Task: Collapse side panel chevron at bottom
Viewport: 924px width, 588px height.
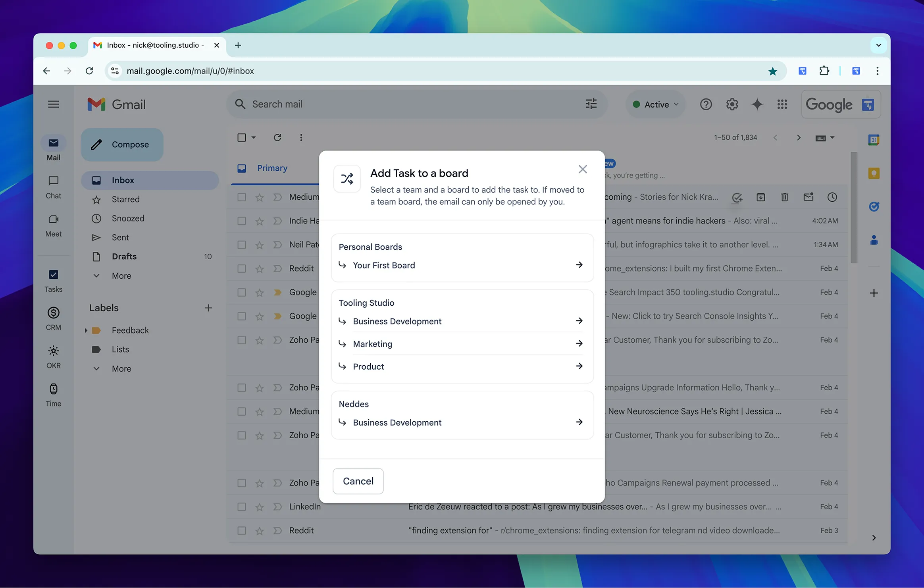Action: 874,538
